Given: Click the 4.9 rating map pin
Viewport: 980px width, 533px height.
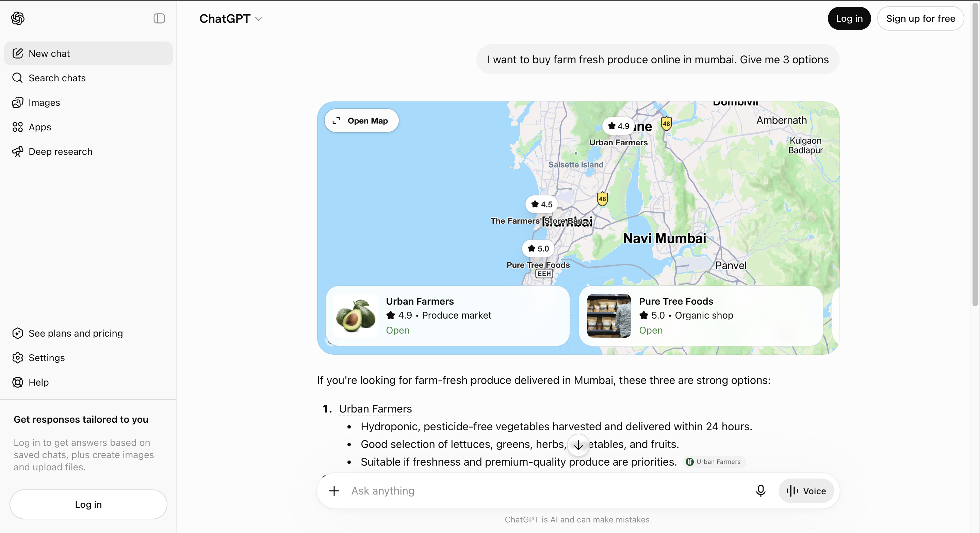Looking at the screenshot, I should (x=618, y=126).
